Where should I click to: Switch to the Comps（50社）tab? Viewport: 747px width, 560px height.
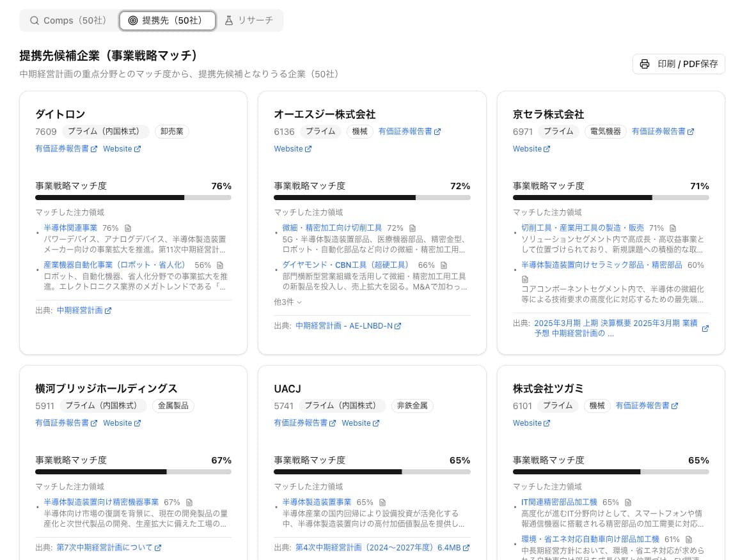click(x=68, y=20)
